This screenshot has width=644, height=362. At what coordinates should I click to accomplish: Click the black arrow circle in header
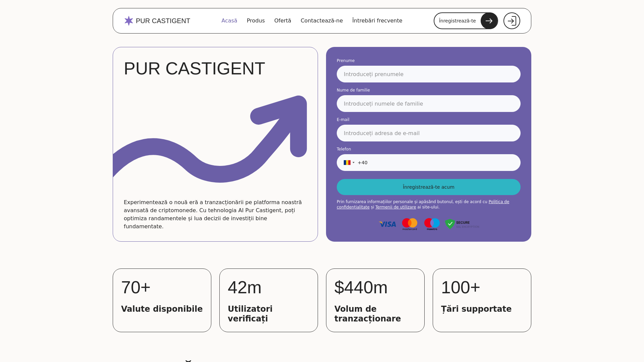coord(489,21)
